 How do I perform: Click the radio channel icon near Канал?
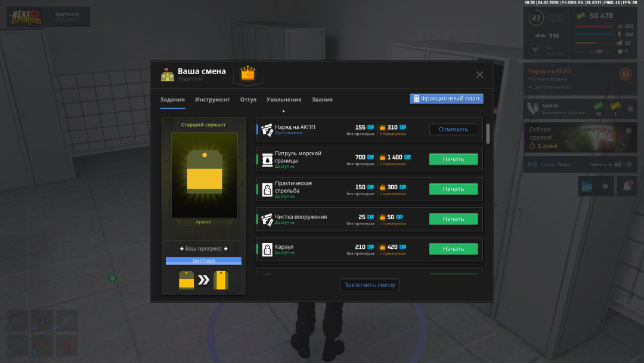pyautogui.click(x=532, y=164)
